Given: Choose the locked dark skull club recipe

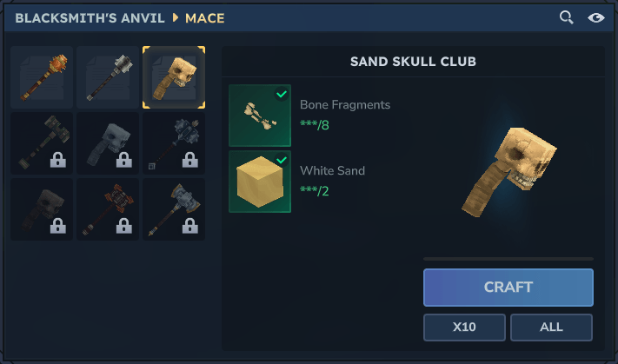Looking at the screenshot, I should (42, 209).
